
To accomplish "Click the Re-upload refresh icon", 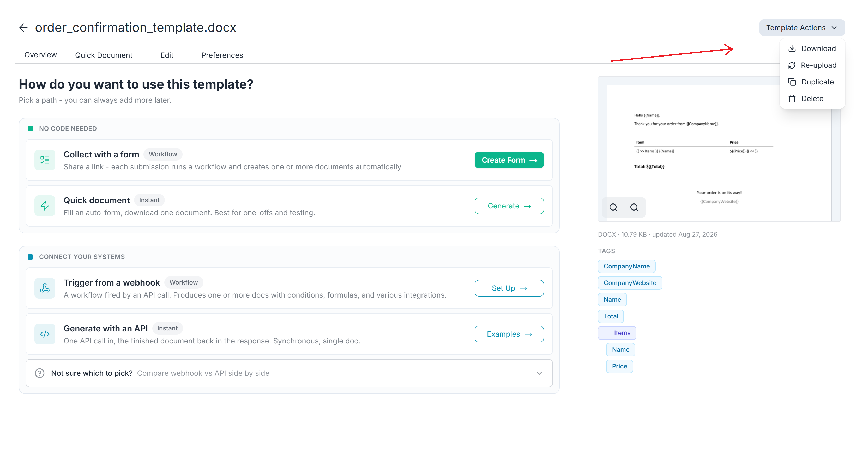I will (792, 65).
